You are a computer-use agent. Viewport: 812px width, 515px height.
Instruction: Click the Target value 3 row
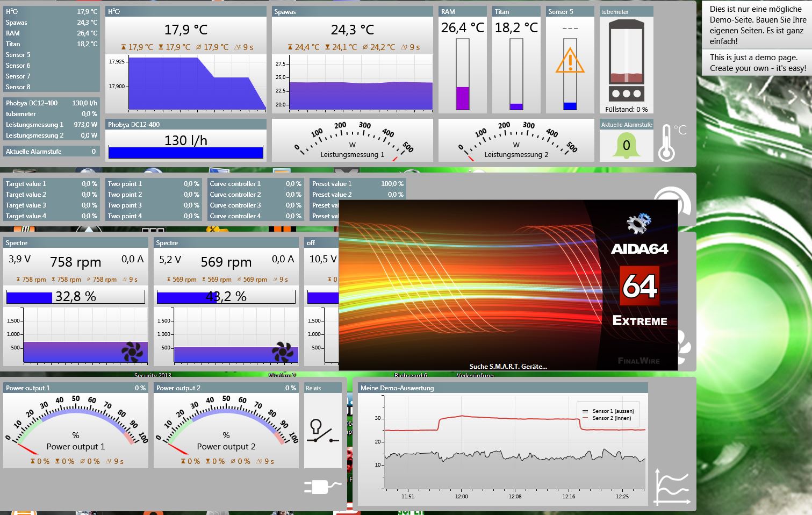click(52, 205)
